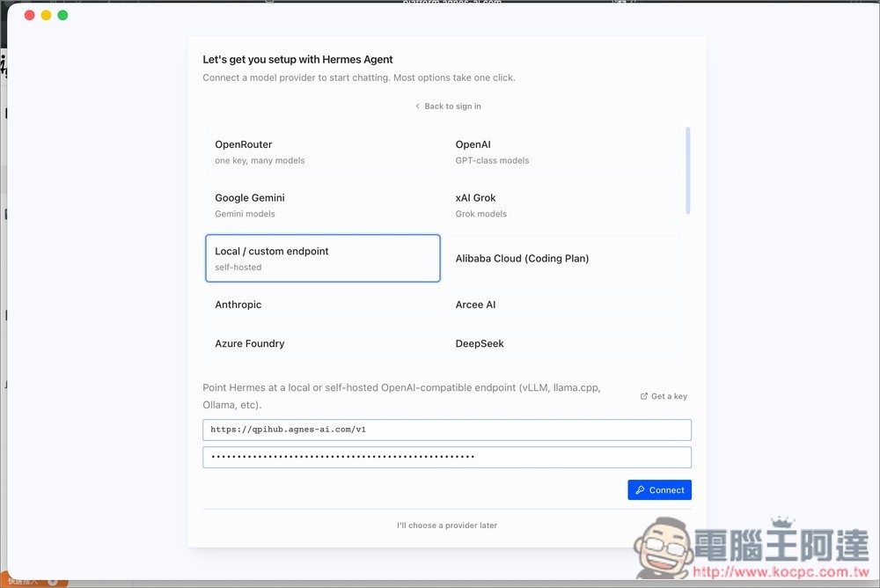
Task: Click the 'one key, many models' subtitle
Action: (260, 160)
